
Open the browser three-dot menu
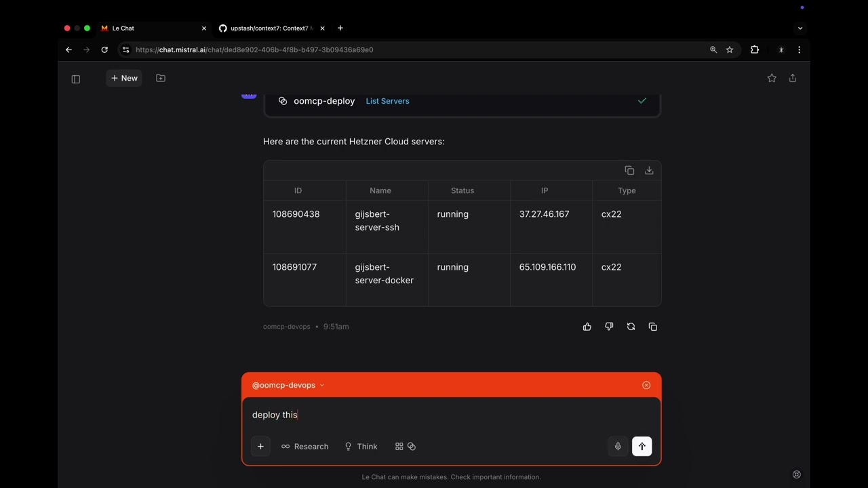point(800,49)
